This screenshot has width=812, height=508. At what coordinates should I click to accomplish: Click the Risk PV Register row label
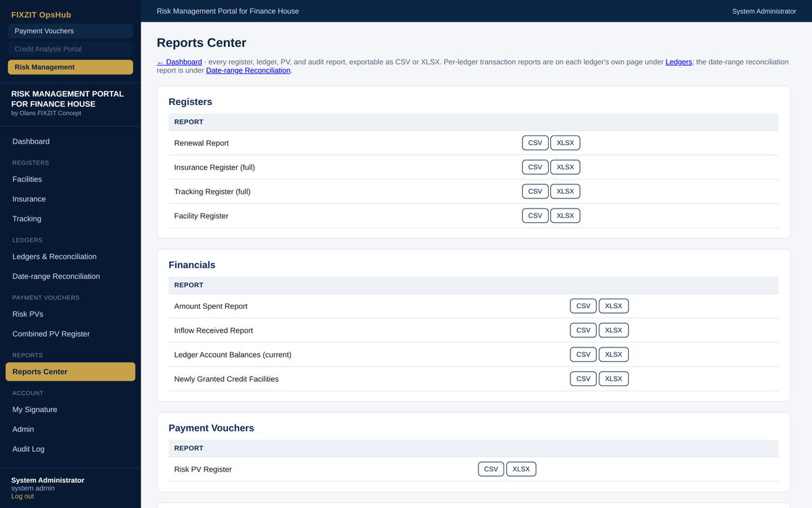tap(203, 469)
